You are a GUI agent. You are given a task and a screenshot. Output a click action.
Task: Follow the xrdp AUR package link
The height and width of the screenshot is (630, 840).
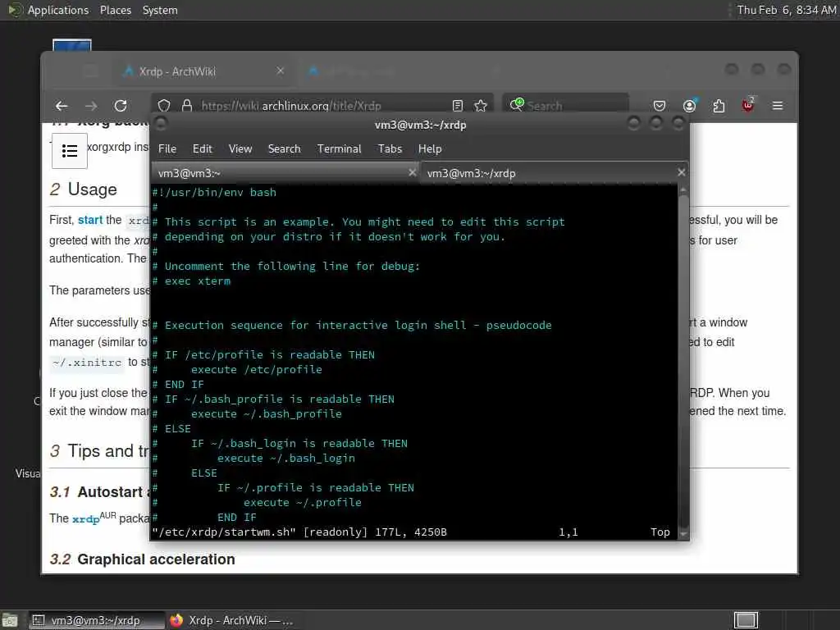click(85, 519)
